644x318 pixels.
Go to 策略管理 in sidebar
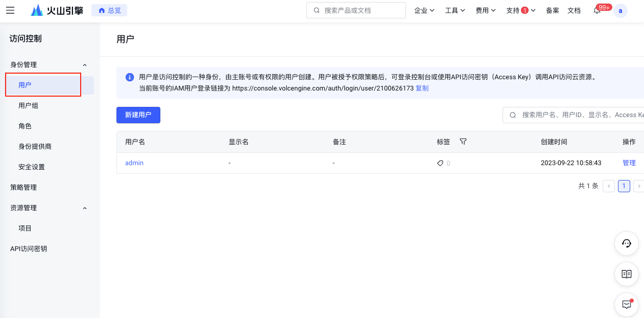coord(23,188)
